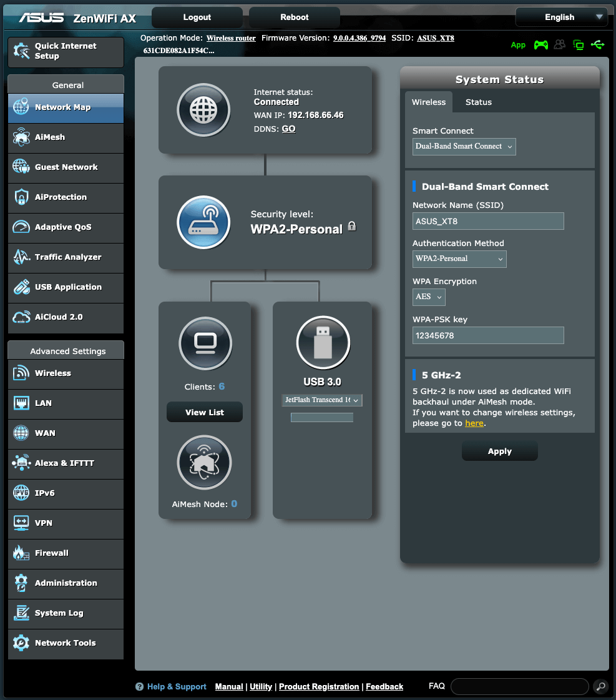Open the Feedback link
The image size is (616, 700).
[x=384, y=687]
